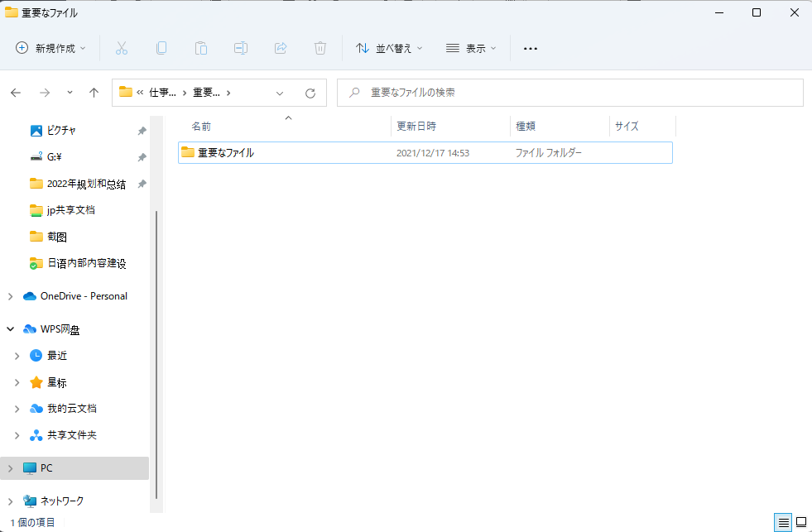Open the three-dots more options menu

tap(531, 48)
